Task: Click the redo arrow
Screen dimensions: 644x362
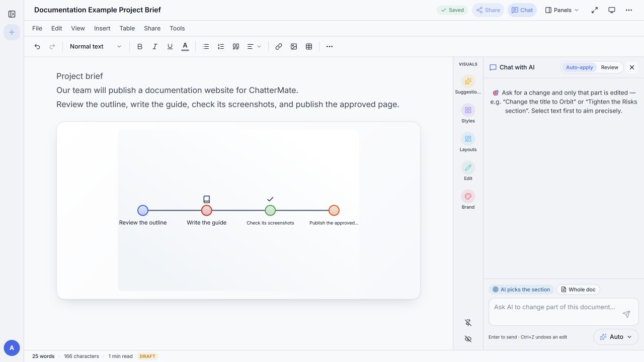Action: (52, 46)
